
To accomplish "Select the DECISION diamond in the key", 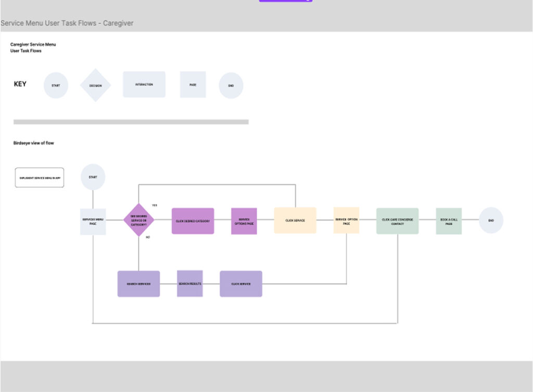I will click(x=95, y=85).
